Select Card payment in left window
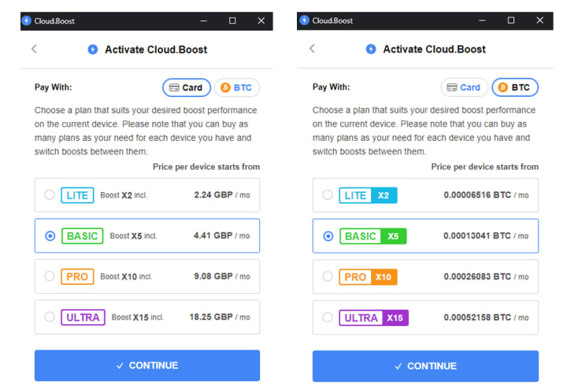 pos(187,87)
